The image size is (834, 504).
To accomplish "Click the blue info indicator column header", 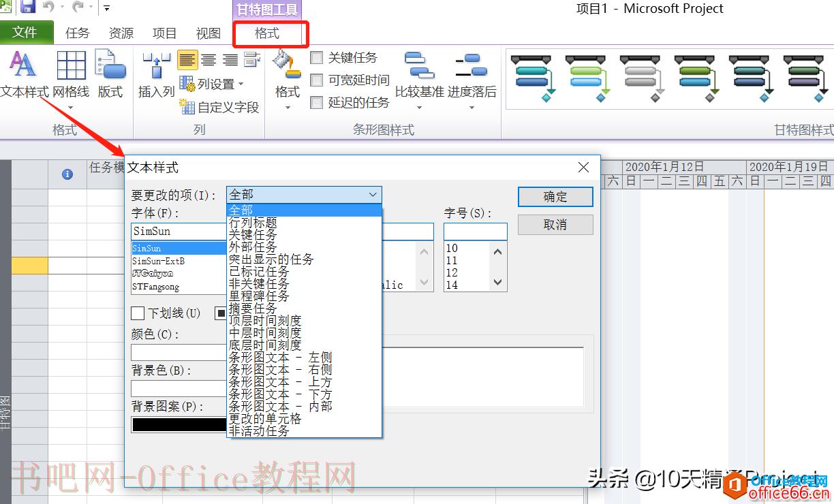I will pyautogui.click(x=67, y=174).
